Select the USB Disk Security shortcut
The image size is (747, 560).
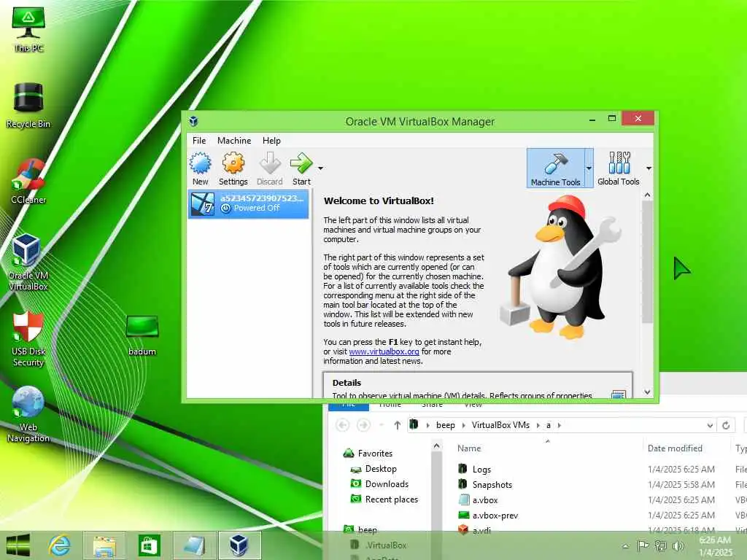pyautogui.click(x=28, y=339)
